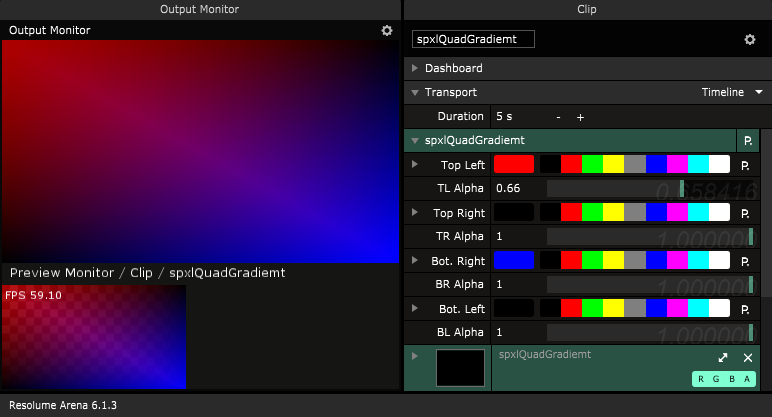Image resolution: width=772 pixels, height=417 pixels.
Task: Collapse the Transport section
Action: [x=415, y=92]
